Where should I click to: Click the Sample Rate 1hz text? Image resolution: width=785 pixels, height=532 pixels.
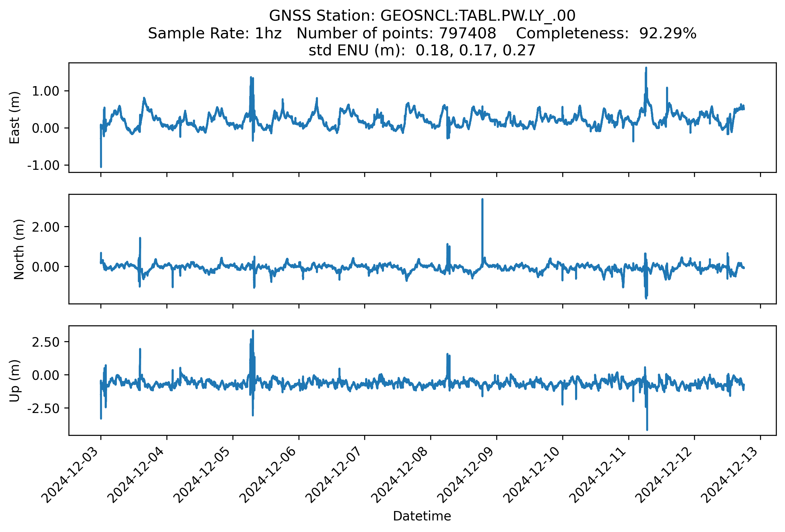click(215, 33)
